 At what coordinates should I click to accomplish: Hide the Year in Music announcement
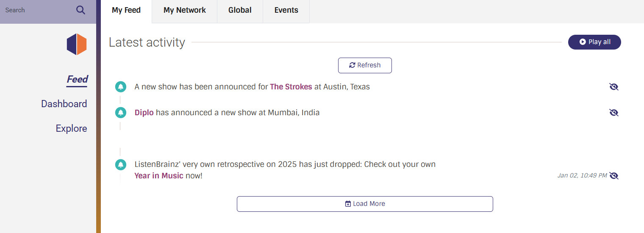click(614, 175)
